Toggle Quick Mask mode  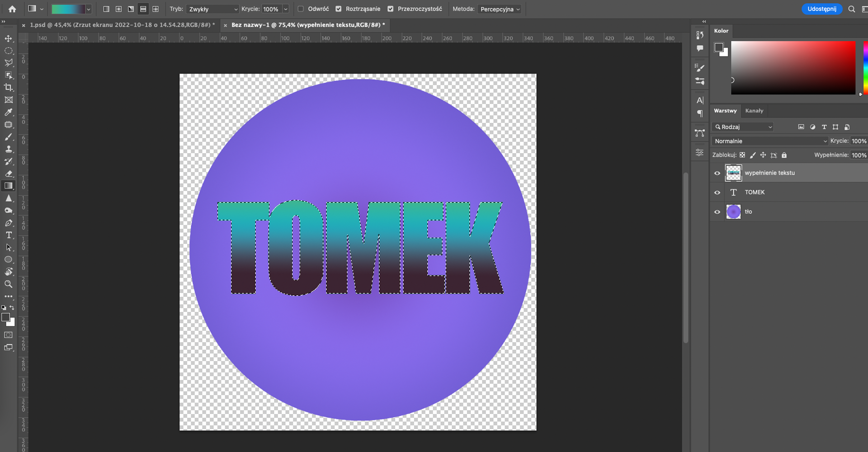click(9, 335)
